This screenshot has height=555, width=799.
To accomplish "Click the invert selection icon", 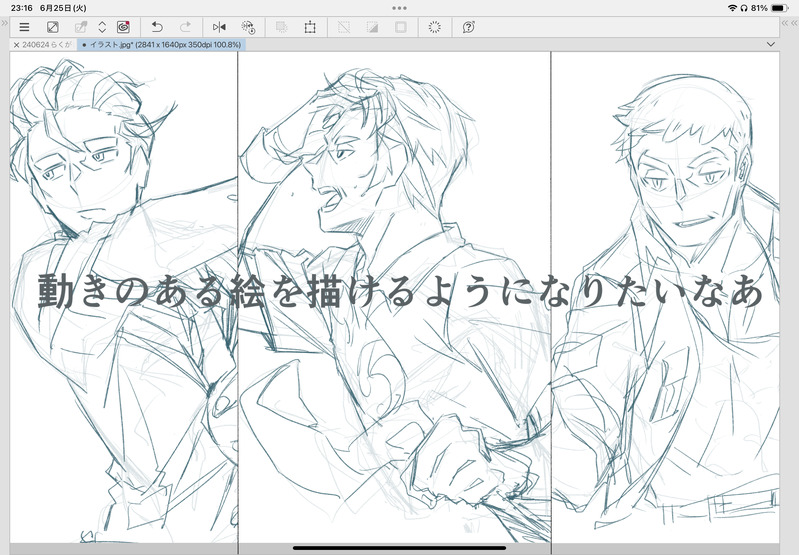I will point(372,27).
